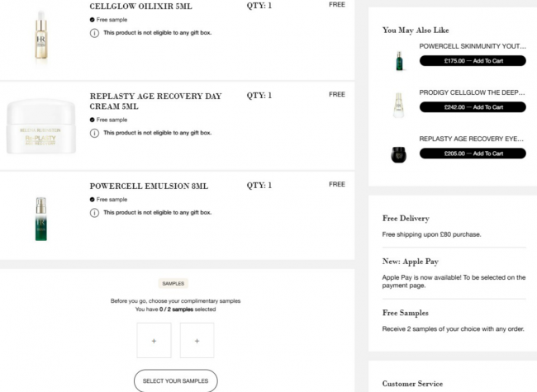The height and width of the screenshot is (392, 537).
Task: Click the first empty sample plus slot
Action: click(x=154, y=340)
